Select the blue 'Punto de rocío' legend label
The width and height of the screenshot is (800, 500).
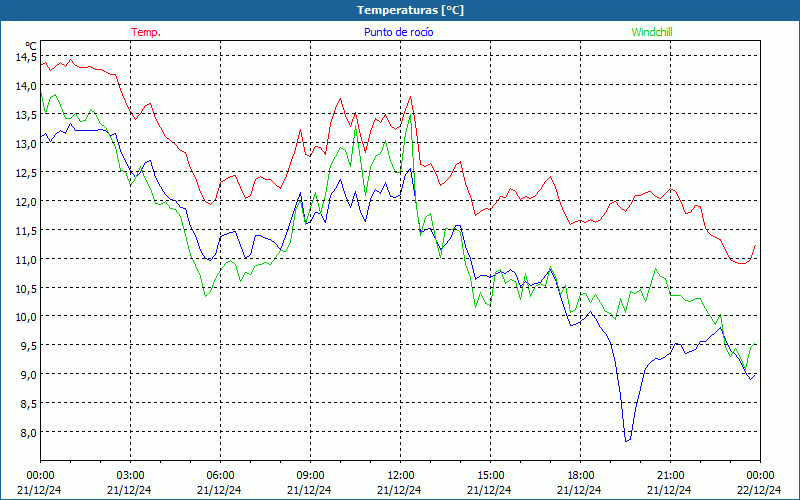click(x=398, y=32)
